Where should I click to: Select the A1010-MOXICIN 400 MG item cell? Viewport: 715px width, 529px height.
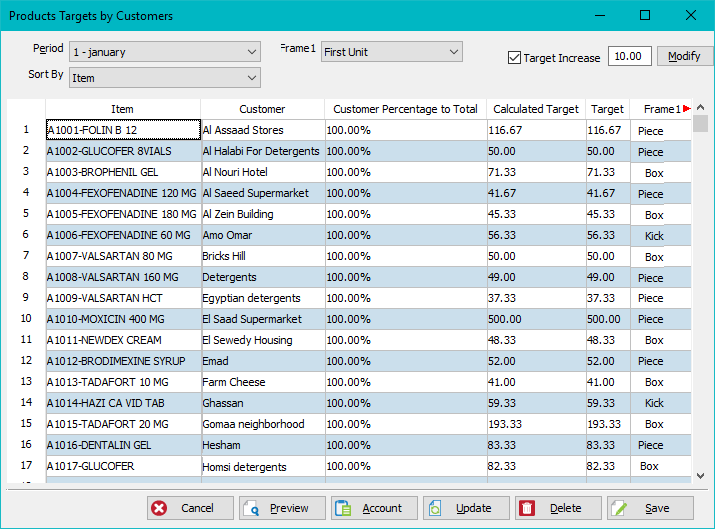point(123,319)
